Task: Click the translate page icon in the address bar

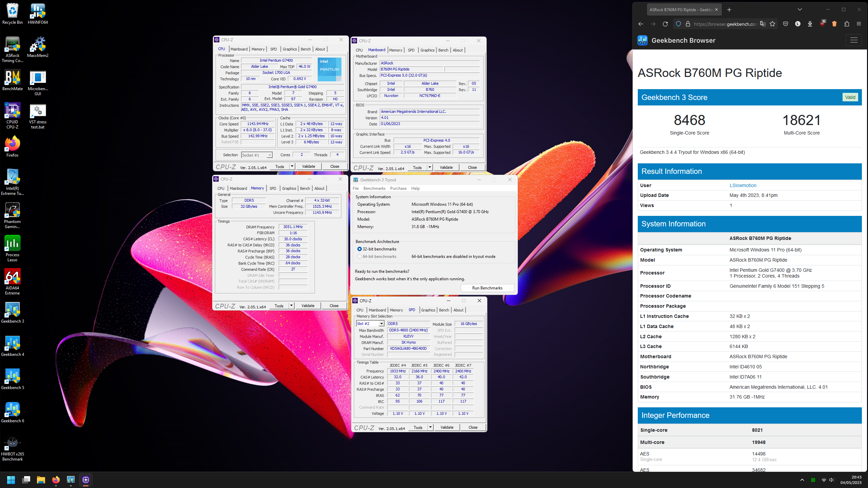Action: click(763, 24)
